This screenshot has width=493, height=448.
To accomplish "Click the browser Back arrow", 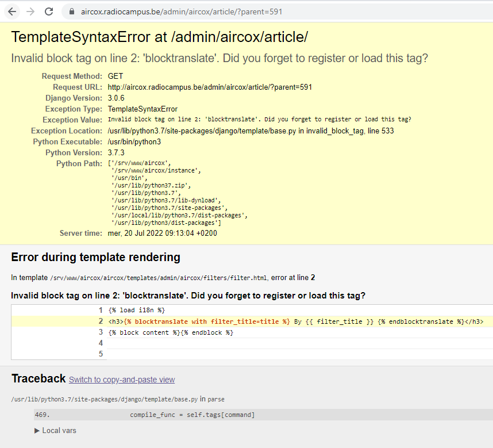I will coord(12,12).
